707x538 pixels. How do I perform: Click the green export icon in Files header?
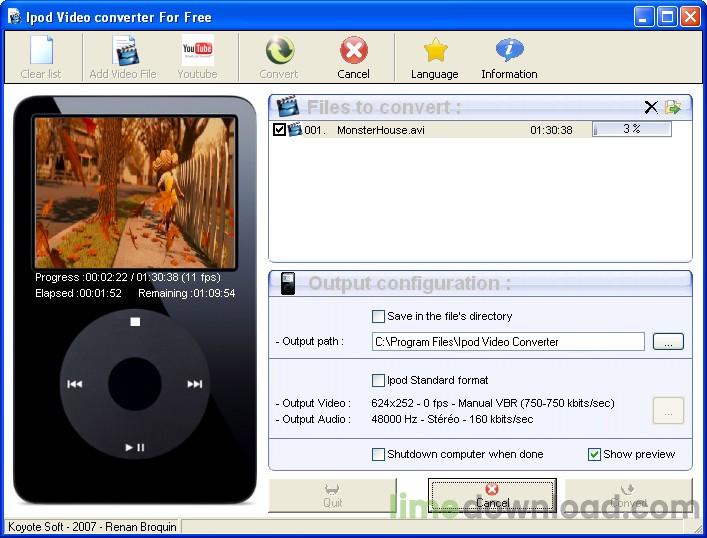click(673, 107)
